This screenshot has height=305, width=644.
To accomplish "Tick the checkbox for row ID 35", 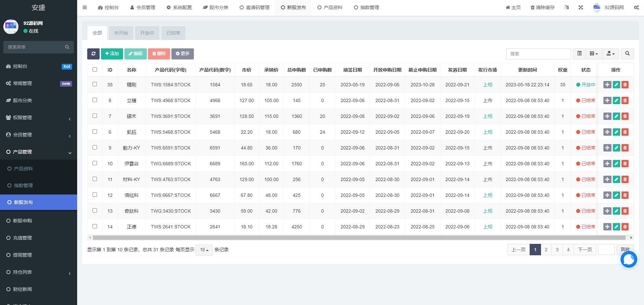I will (x=95, y=84).
